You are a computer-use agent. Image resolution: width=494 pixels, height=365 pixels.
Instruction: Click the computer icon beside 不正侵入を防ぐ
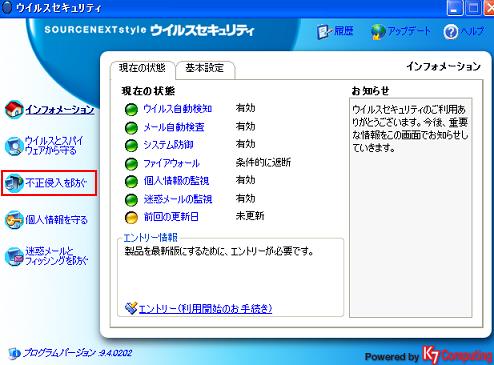point(14,183)
